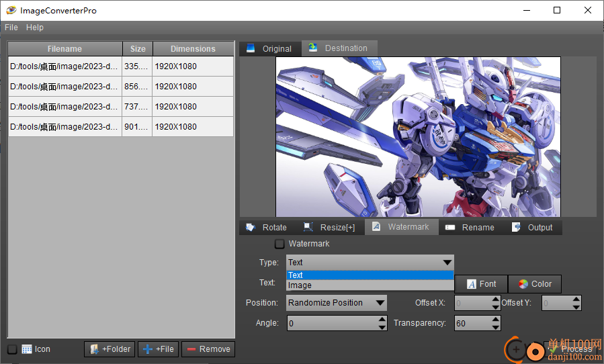604x364 pixels.
Task: Open the Help menu
Action: [35, 28]
